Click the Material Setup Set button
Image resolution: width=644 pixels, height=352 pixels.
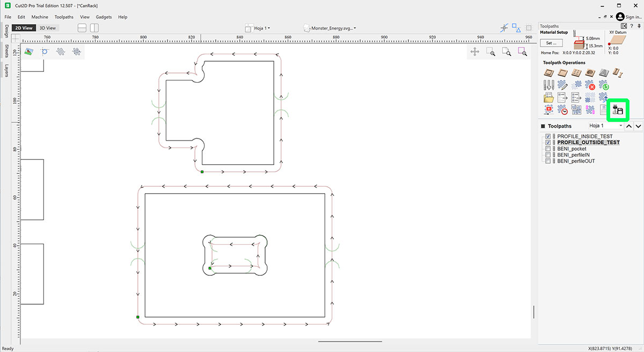pos(551,43)
